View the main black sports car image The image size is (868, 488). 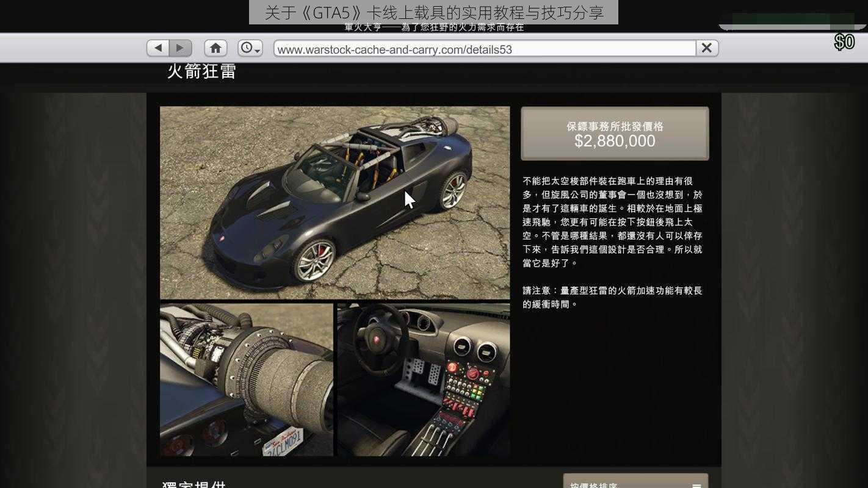pyautogui.click(x=335, y=203)
